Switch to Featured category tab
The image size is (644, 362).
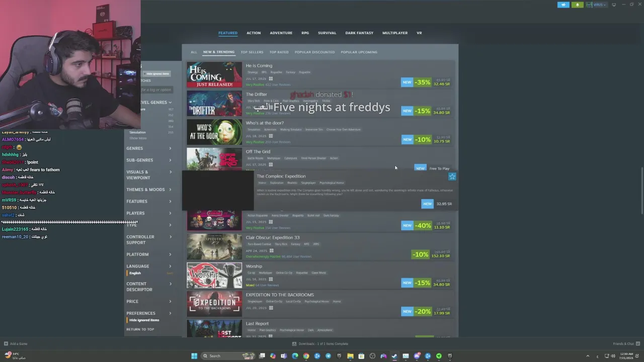click(x=228, y=33)
